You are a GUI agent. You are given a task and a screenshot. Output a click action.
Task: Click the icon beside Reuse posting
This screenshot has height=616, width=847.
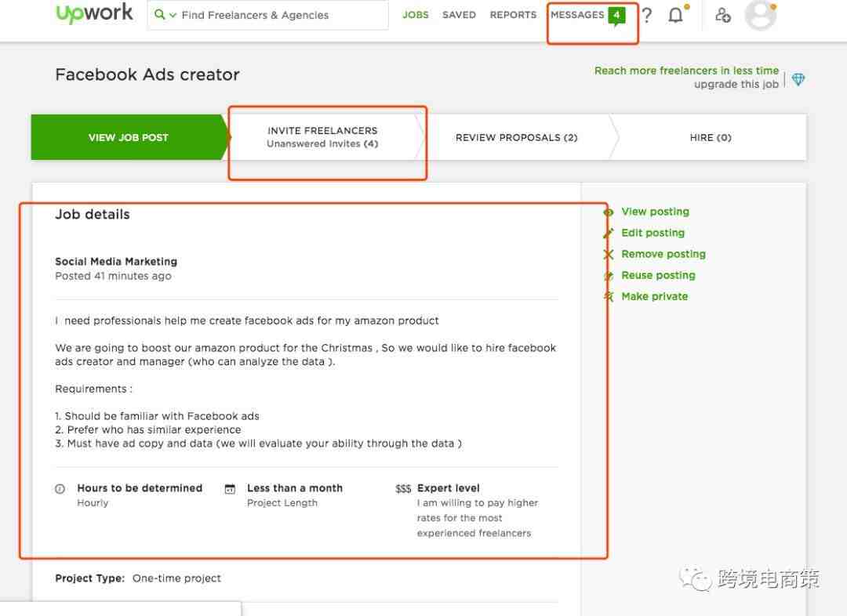tap(609, 276)
